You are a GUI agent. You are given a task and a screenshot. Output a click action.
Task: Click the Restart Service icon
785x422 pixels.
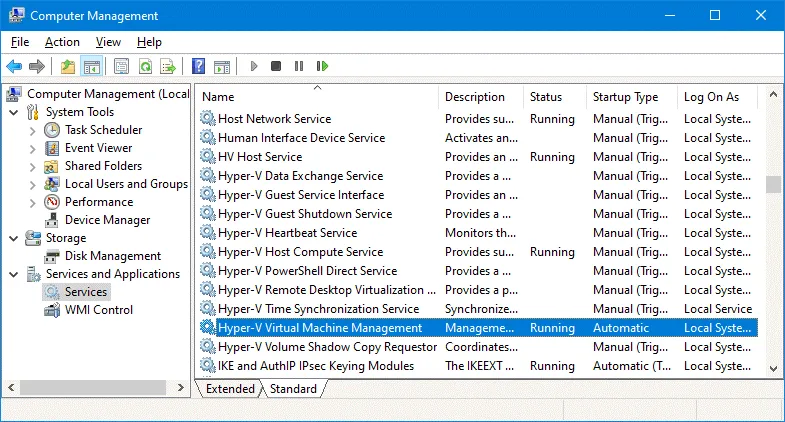pos(322,67)
